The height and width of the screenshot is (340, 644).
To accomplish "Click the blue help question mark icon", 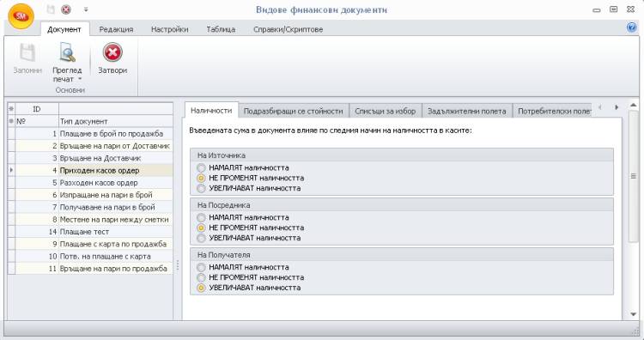I will [632, 27].
